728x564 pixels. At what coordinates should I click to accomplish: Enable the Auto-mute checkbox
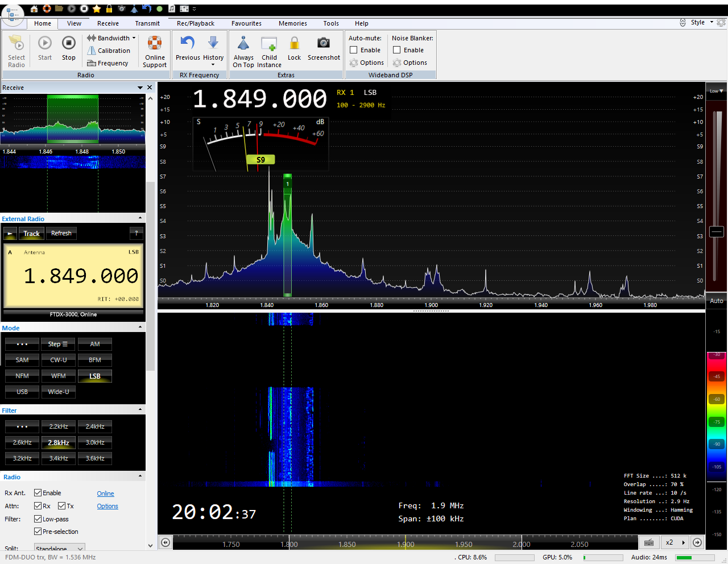(354, 50)
